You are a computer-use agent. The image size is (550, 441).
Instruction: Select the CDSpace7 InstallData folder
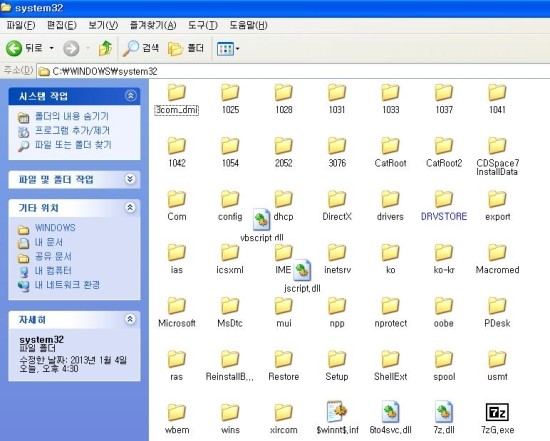point(497,157)
